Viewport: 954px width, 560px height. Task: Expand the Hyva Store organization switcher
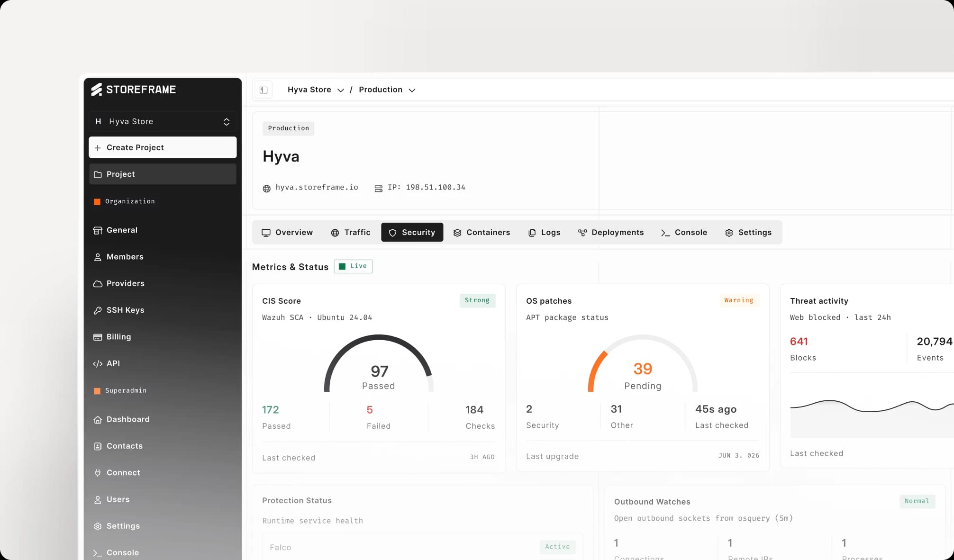pyautogui.click(x=163, y=121)
